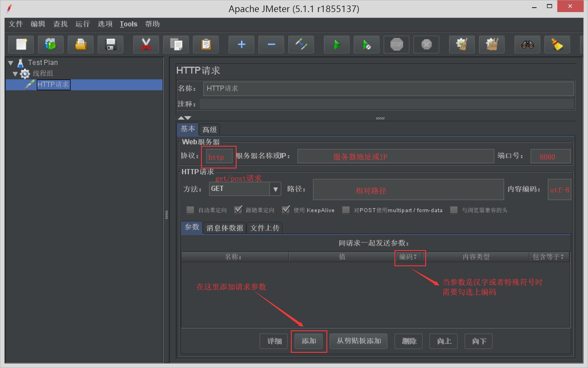Enable the 自动重定向 checkbox
Screen dimensions: 588x368
tap(190, 210)
